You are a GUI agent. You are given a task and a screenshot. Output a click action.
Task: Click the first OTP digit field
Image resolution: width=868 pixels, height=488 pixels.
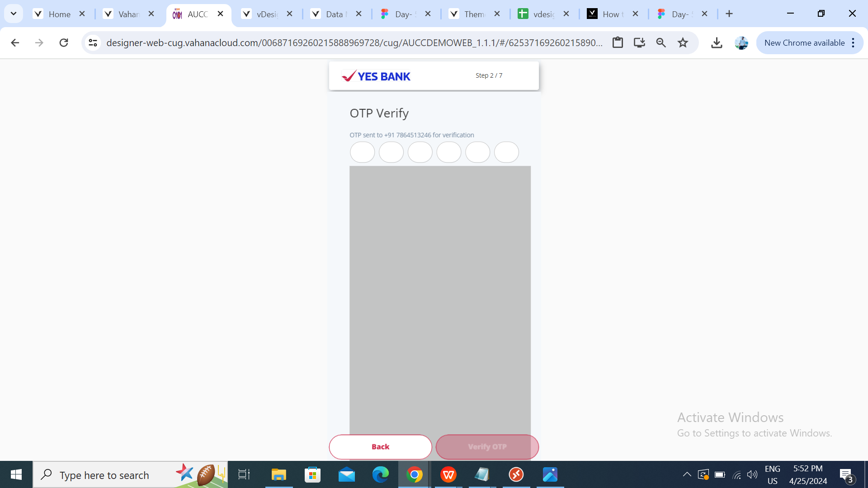coord(362,152)
